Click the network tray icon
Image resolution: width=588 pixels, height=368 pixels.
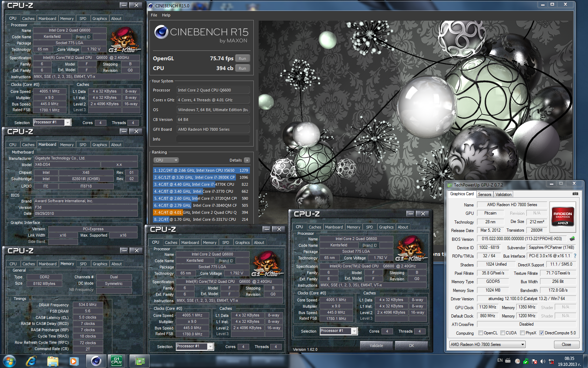click(x=551, y=361)
